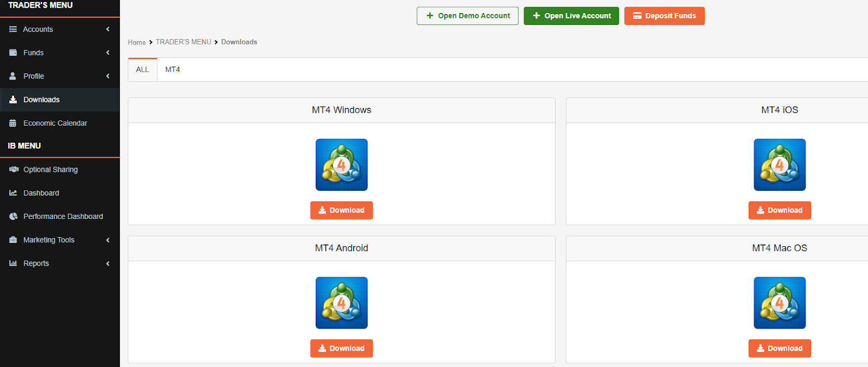Click TRADER'S MENU breadcrumb link
Screen dimensions: 868x367
tap(183, 42)
